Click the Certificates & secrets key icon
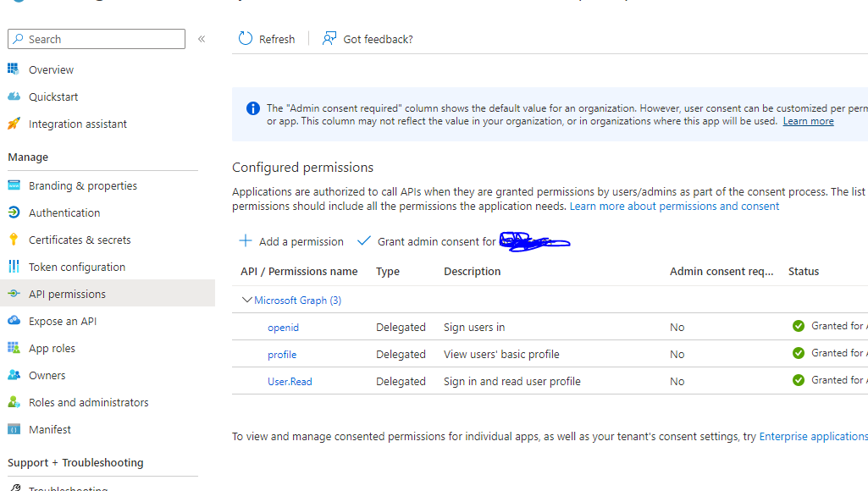The height and width of the screenshot is (491, 868). click(x=14, y=240)
